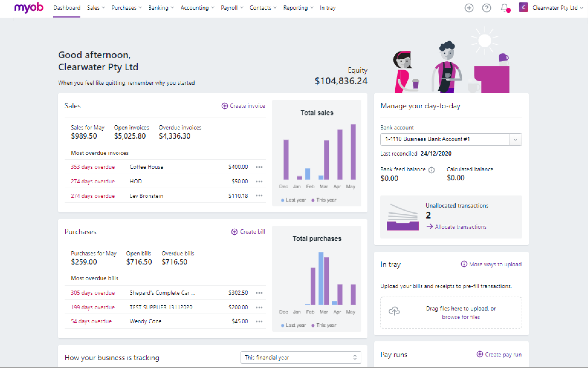
Task: Click the HOD invoice row name
Action: pos(136,182)
